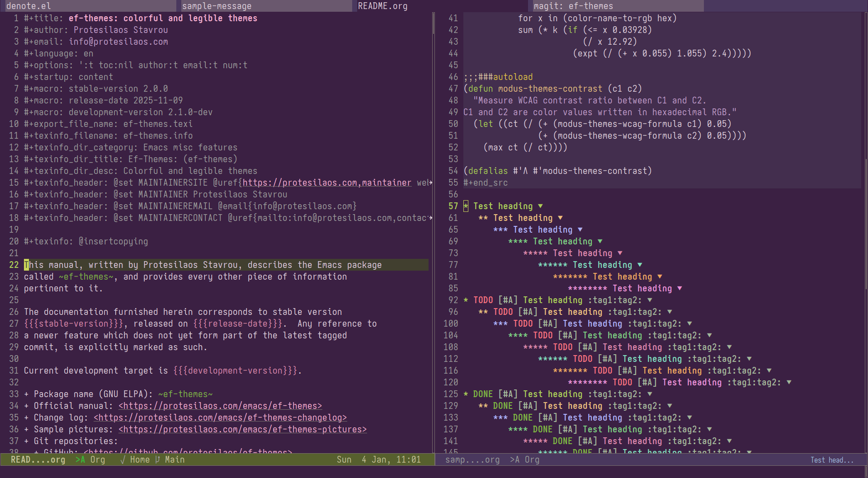
Task: Unfold the TODO heading arrow on line 120
Action: click(789, 383)
